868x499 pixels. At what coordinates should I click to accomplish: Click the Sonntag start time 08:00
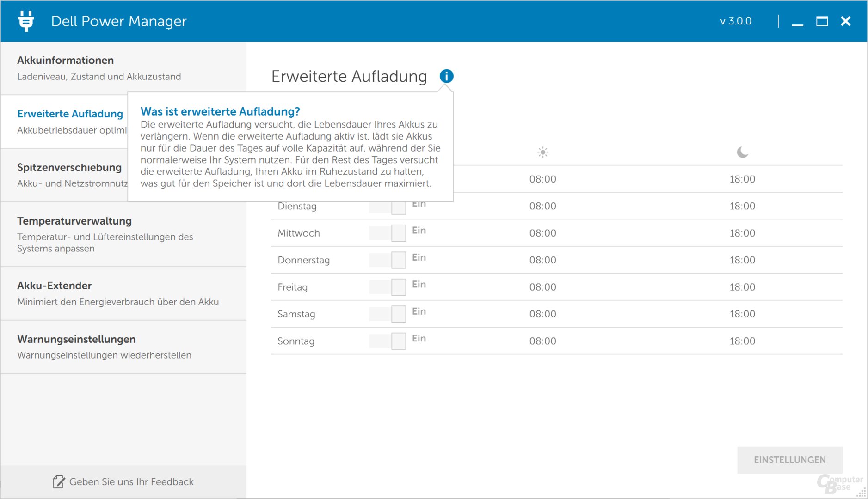[543, 341]
